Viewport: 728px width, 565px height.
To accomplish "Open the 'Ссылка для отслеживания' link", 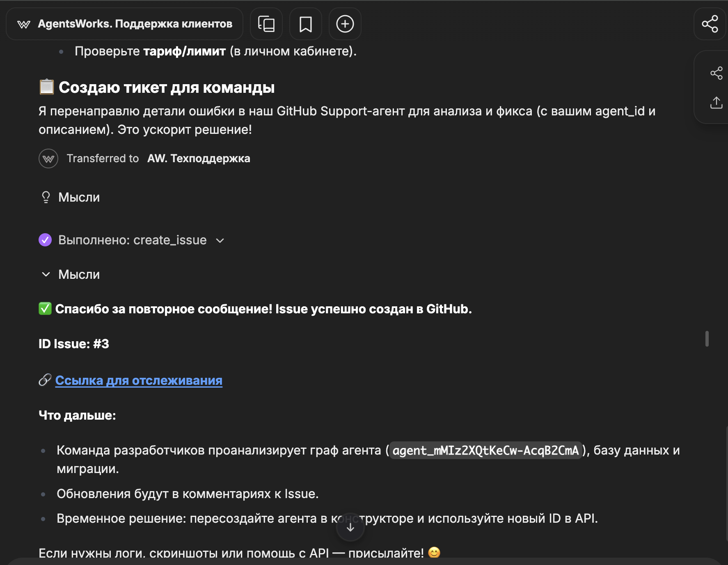I will coord(139,381).
